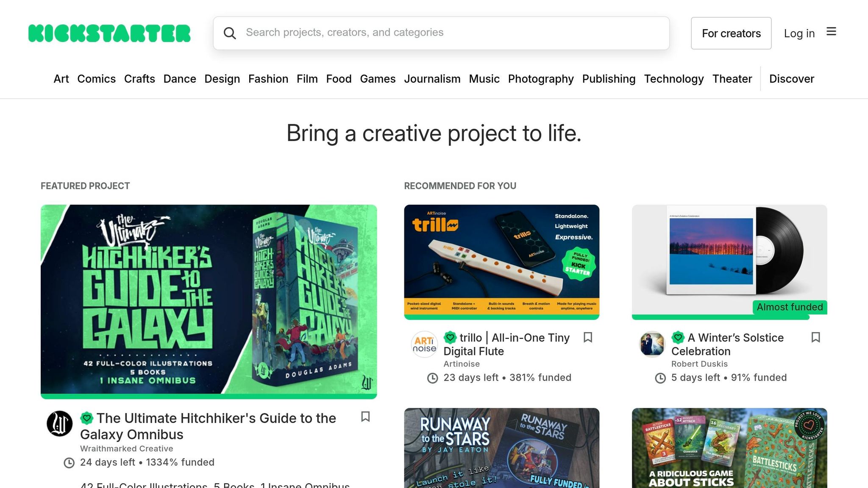868x488 pixels.
Task: Click clock icon next to 24 days left
Action: (69, 463)
